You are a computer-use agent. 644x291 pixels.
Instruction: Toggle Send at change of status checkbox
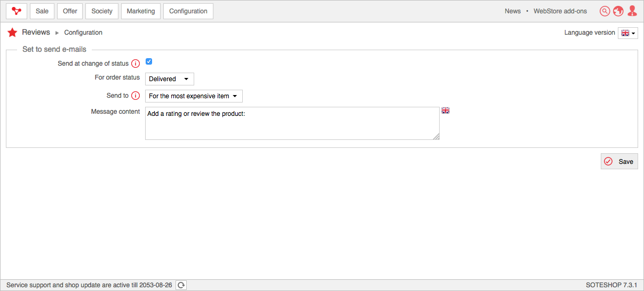[149, 62]
